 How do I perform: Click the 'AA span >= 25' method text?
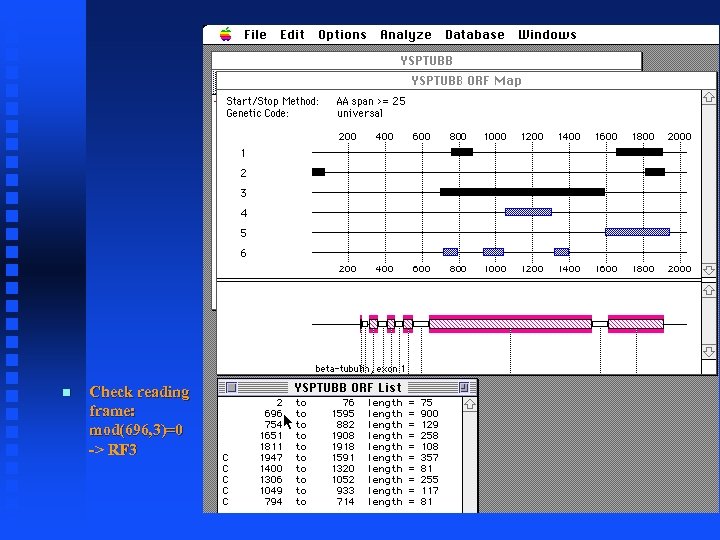(371, 101)
